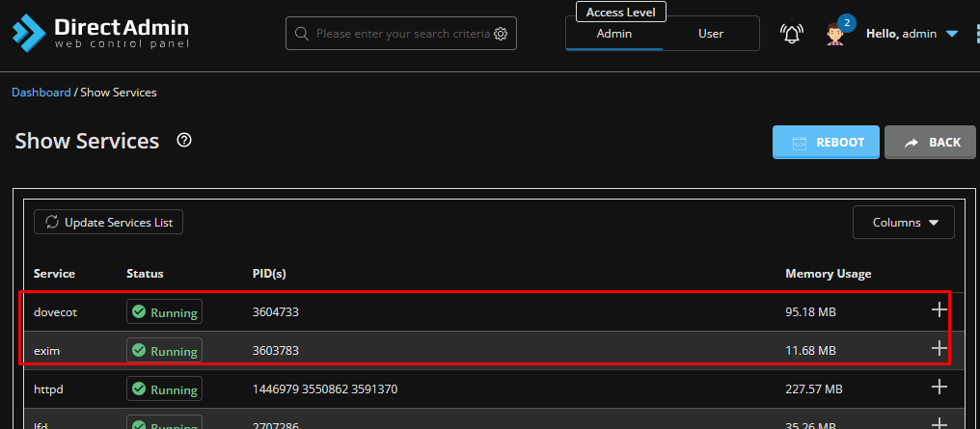The image size is (980, 429).
Task: Switch access level to Admin
Action: pos(614,34)
